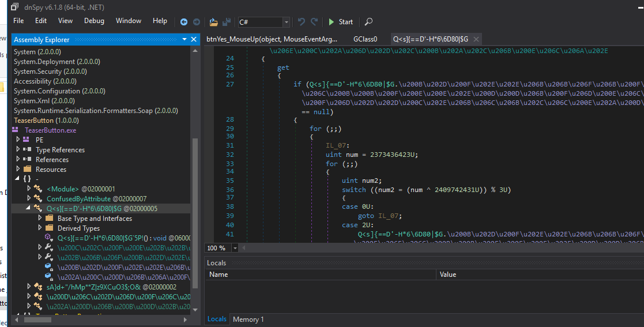Viewport: 644px width, 327px height.
Task: Open Search with the magnifier icon
Action: point(368,22)
